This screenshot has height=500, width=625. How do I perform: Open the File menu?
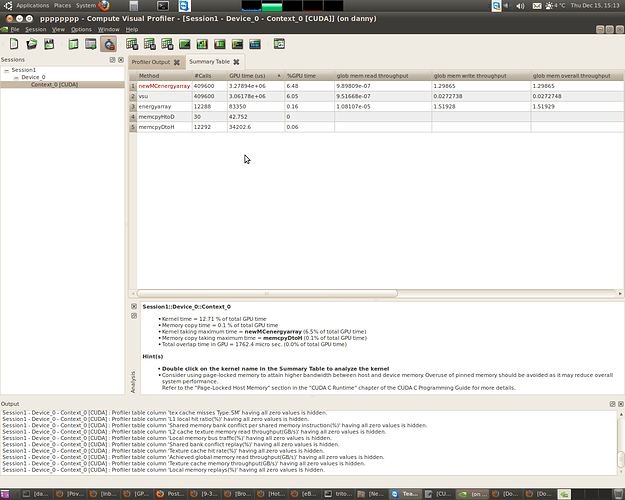pos(15,30)
